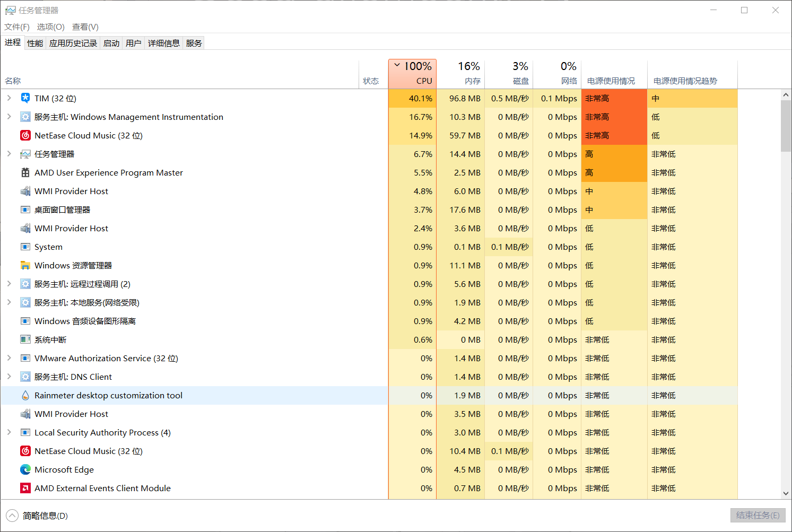Screen dimensions: 792x532
Task: Open the 查看(V) menu
Action: [85, 27]
